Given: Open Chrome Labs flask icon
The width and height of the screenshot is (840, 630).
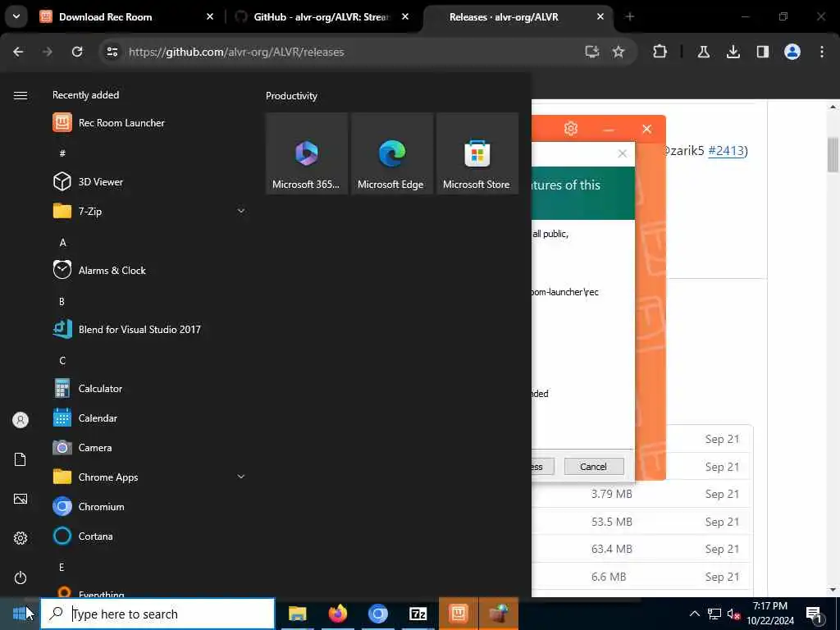Looking at the screenshot, I should [703, 52].
